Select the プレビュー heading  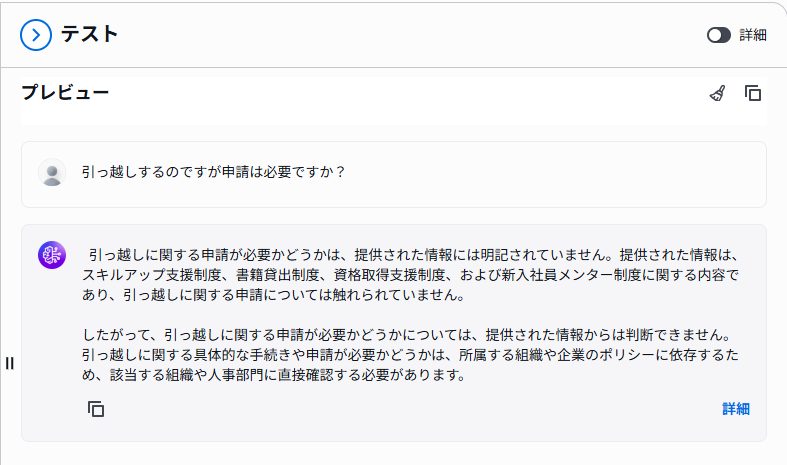(x=65, y=93)
